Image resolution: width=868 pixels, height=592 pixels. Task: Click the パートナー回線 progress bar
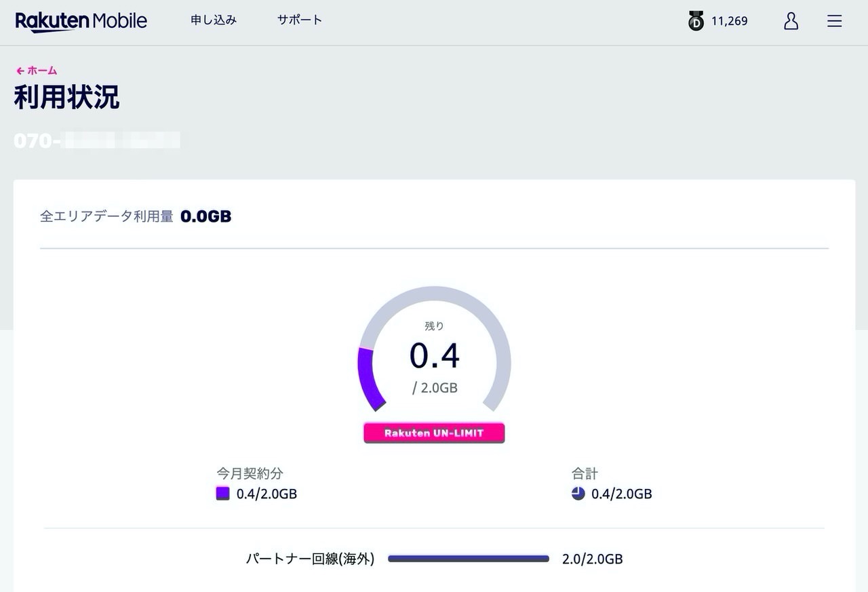[x=469, y=559]
